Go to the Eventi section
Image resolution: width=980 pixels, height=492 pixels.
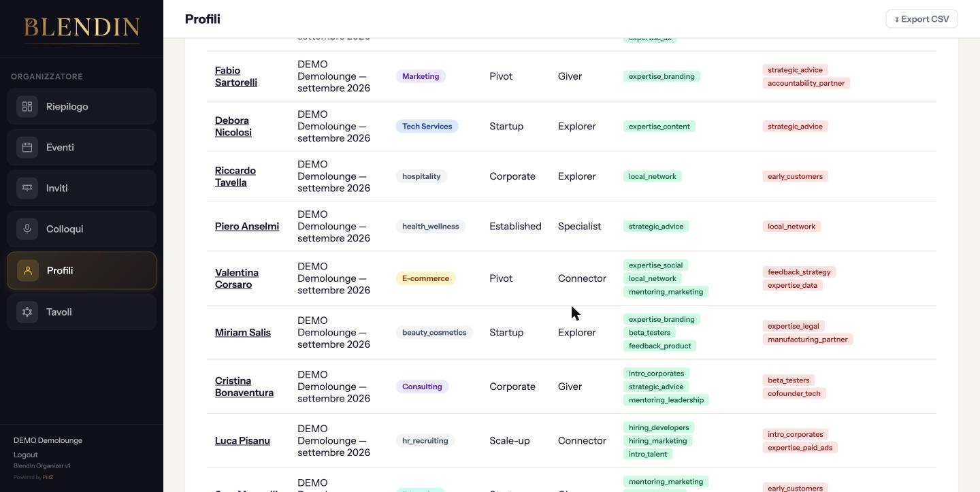click(82, 148)
